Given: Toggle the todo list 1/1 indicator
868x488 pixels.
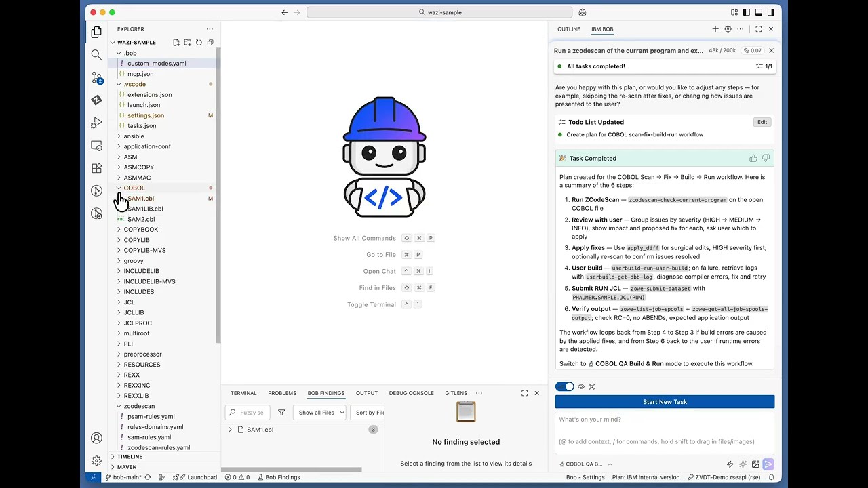Looking at the screenshot, I should pos(764,66).
